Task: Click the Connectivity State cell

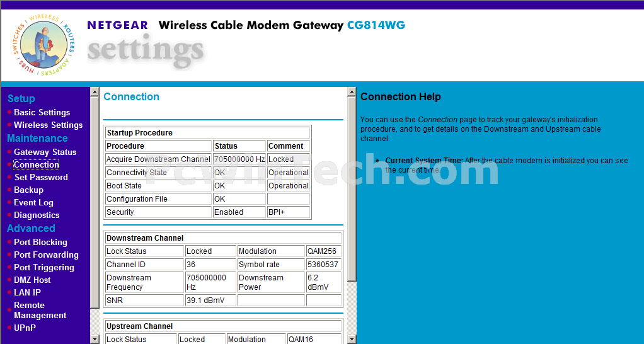Action: [159, 173]
